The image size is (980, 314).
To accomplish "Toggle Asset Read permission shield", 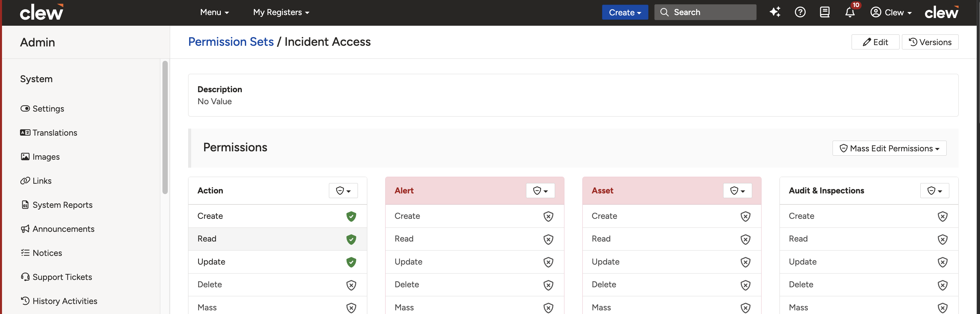I will [x=745, y=239].
